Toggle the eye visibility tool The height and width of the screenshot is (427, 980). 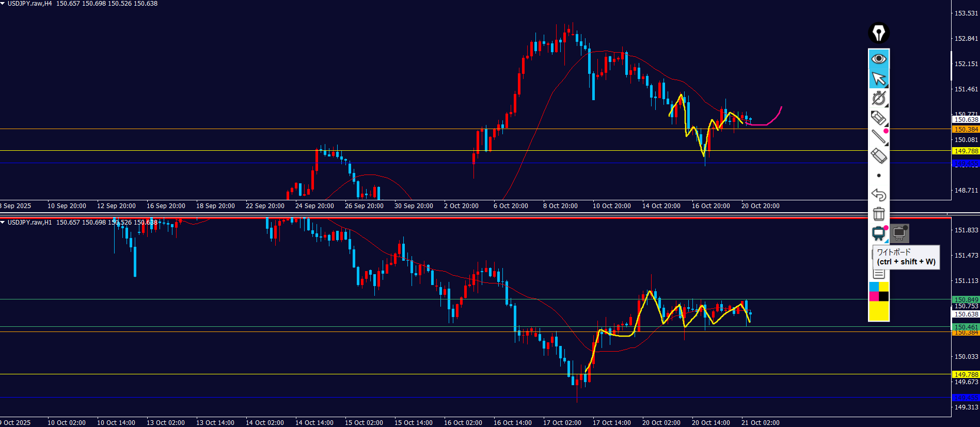[x=878, y=59]
